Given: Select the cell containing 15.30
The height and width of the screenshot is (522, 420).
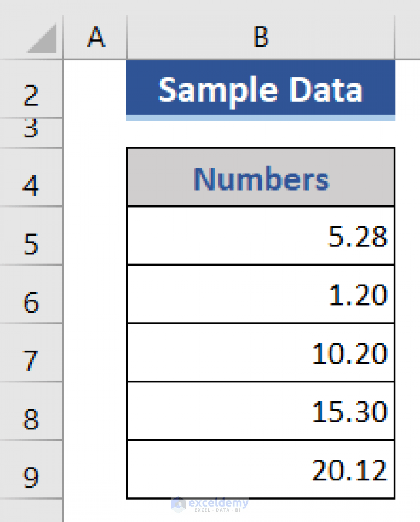Looking at the screenshot, I should tap(261, 411).
